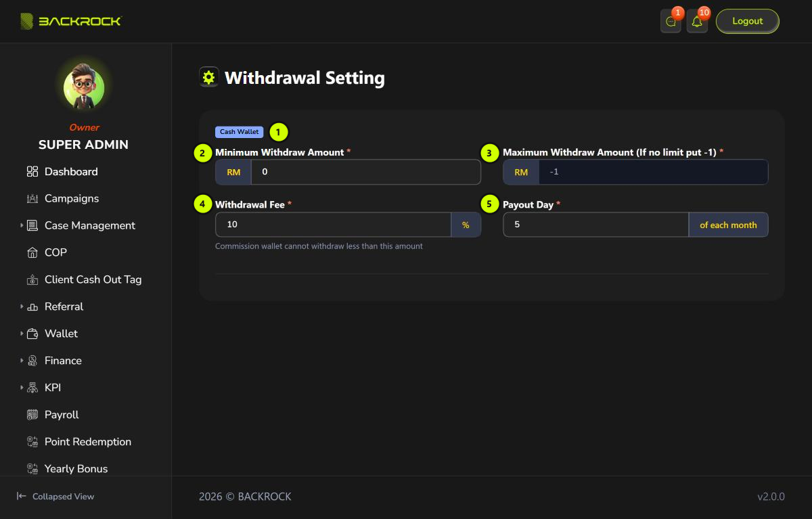The image size is (812, 519).
Task: Click the 'Owner' role text
Action: click(84, 127)
